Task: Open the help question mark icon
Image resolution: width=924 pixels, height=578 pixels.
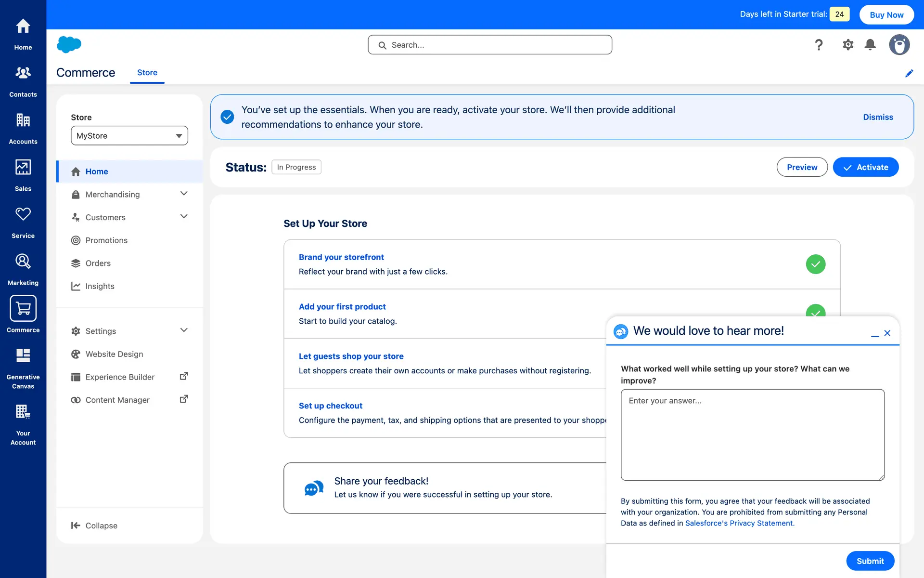Action: 819,45
